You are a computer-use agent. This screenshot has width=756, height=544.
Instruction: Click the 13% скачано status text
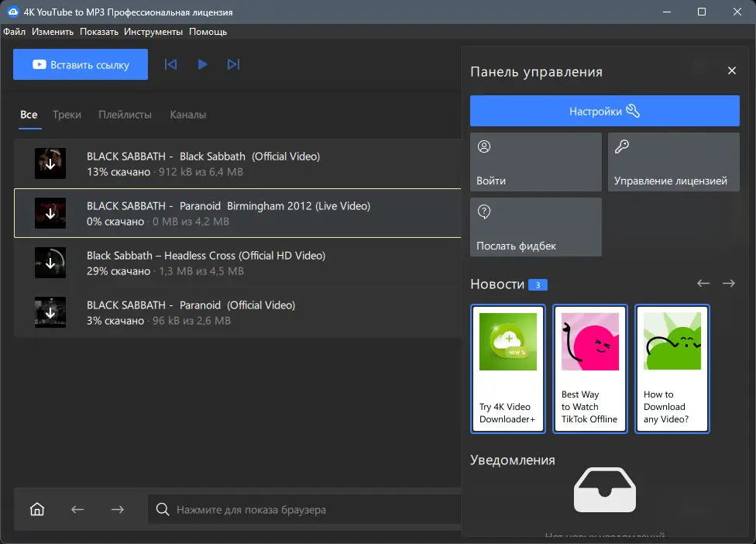click(x=119, y=172)
